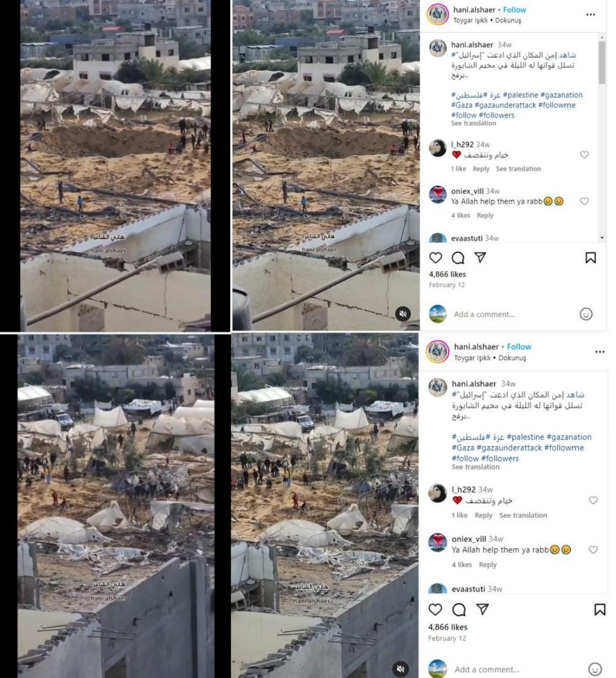The image size is (616, 678).
Task: Unmute the top video with speaker icon
Action: 403,314
